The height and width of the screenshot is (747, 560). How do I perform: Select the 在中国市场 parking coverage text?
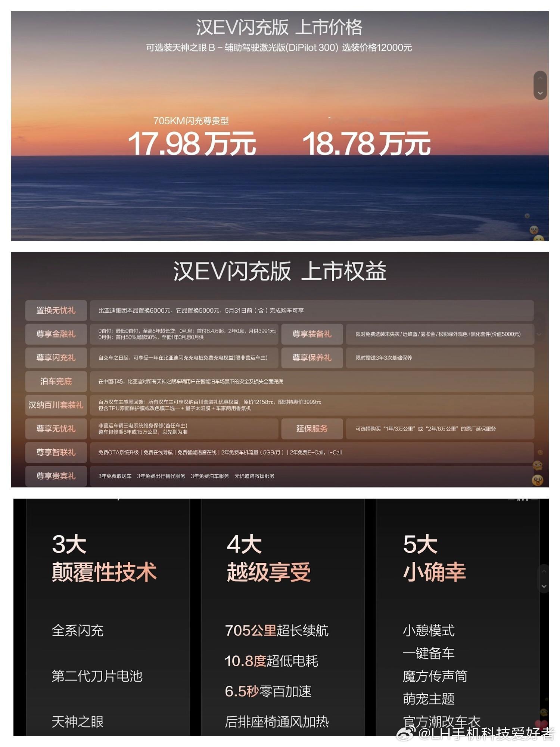(x=191, y=381)
